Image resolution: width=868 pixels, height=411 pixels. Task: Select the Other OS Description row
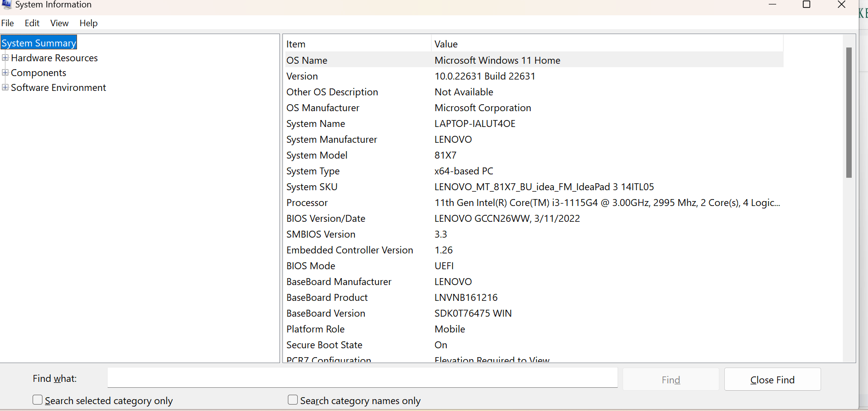(534, 92)
